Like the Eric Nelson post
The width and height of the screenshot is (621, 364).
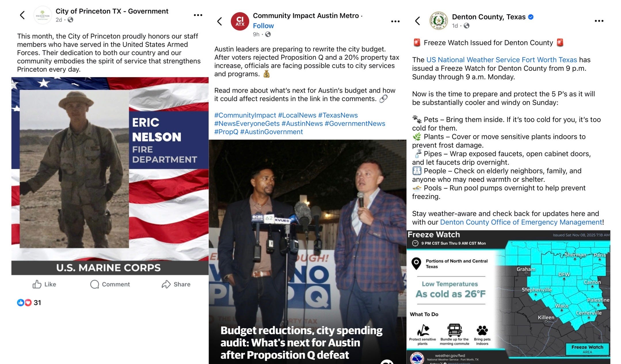[x=44, y=284]
